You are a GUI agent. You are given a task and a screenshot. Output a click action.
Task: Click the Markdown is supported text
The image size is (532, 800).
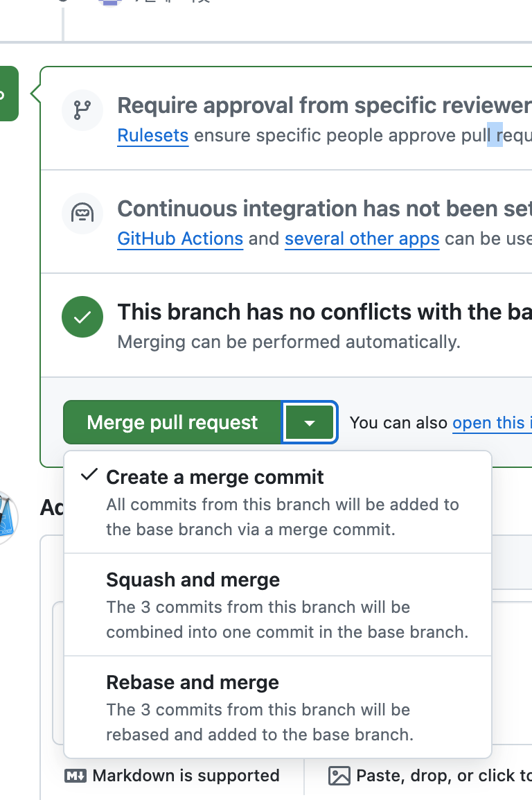pos(186,776)
